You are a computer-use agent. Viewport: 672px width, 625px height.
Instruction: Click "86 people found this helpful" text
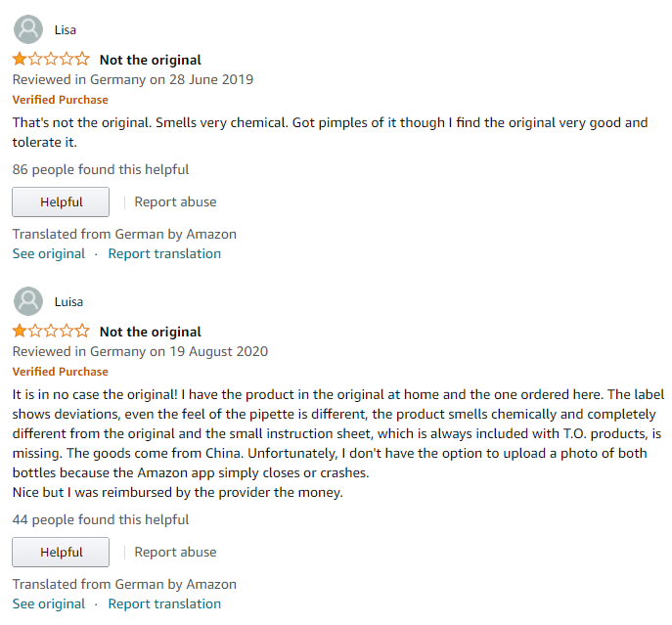101,170
